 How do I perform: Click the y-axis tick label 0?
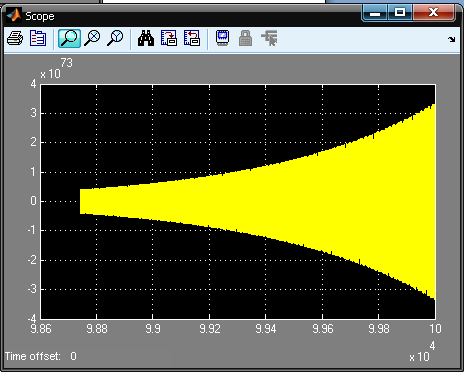[x=33, y=201]
